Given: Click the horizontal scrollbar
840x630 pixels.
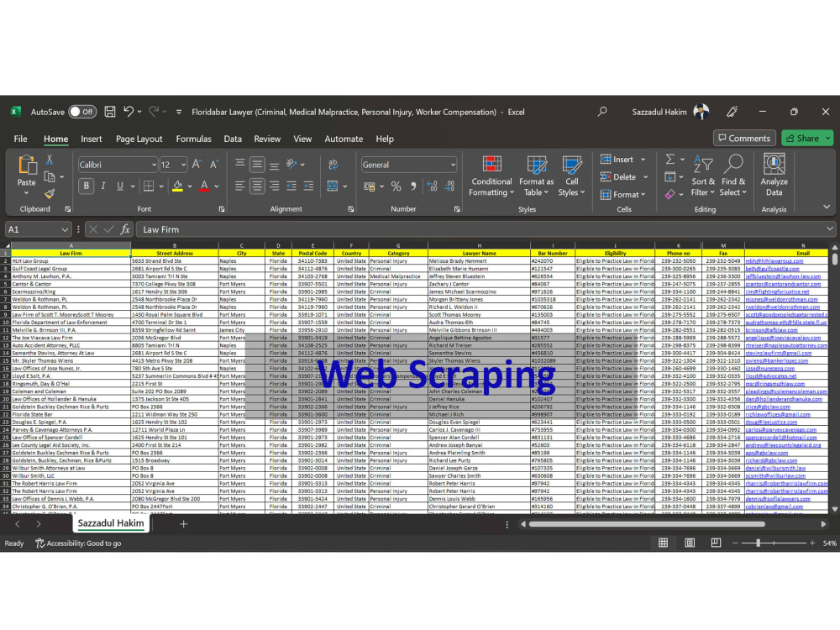Looking at the screenshot, I should pos(647,524).
